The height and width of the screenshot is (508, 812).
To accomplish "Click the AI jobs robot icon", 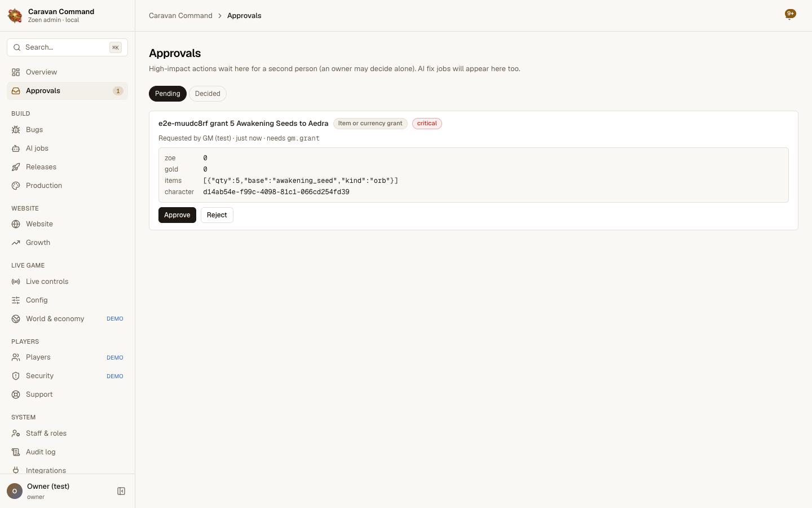I will (16, 148).
